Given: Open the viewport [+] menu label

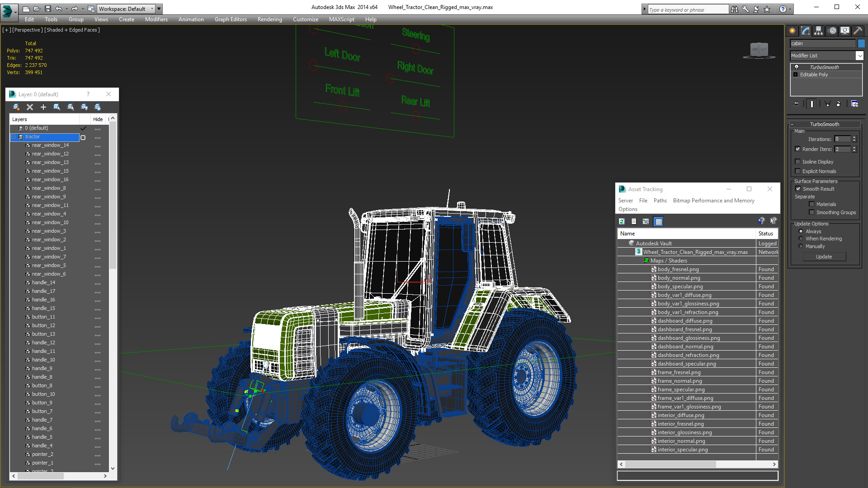Looking at the screenshot, I should tap(7, 30).
